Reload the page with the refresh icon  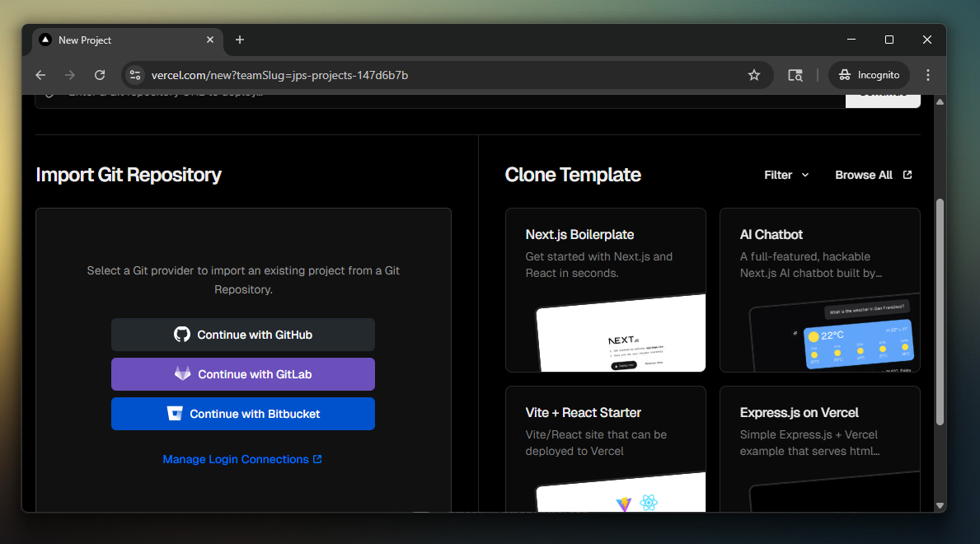click(100, 75)
